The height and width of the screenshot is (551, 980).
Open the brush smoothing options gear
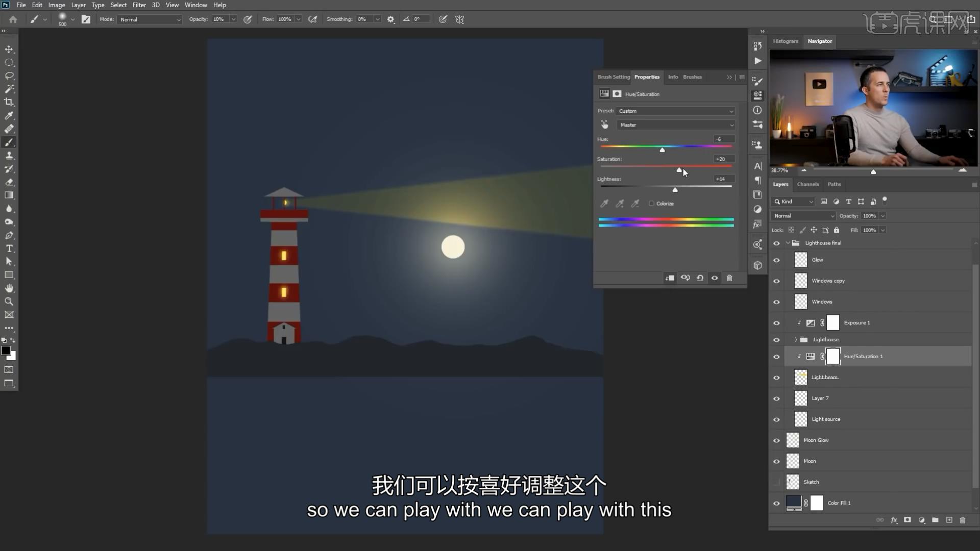[x=391, y=19]
